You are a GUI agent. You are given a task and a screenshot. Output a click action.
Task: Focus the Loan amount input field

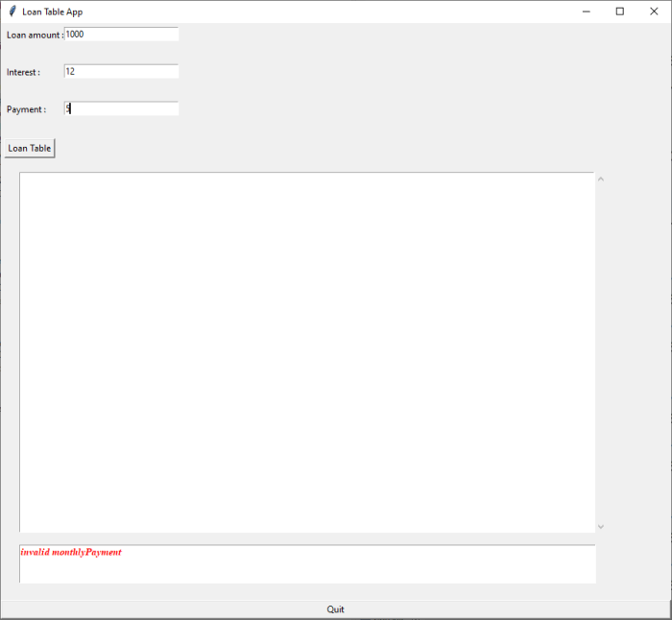pyautogui.click(x=121, y=34)
